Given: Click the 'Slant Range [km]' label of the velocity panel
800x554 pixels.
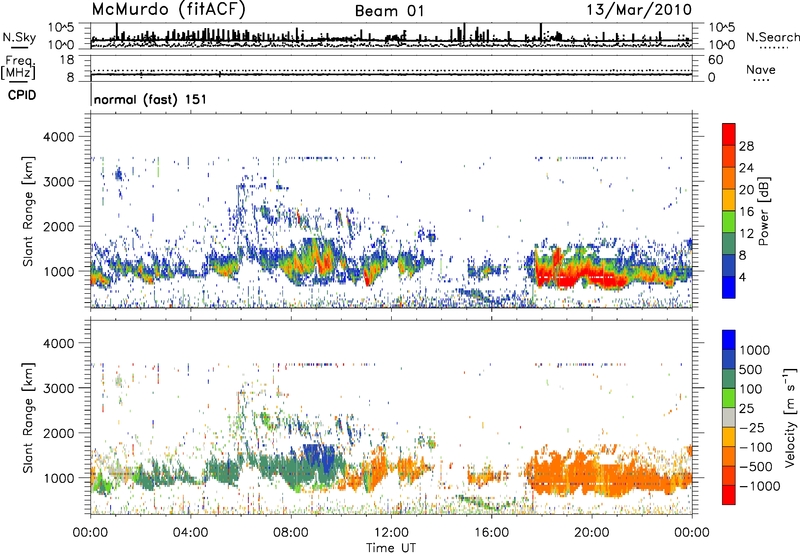Looking at the screenshot, I should [x=29, y=418].
